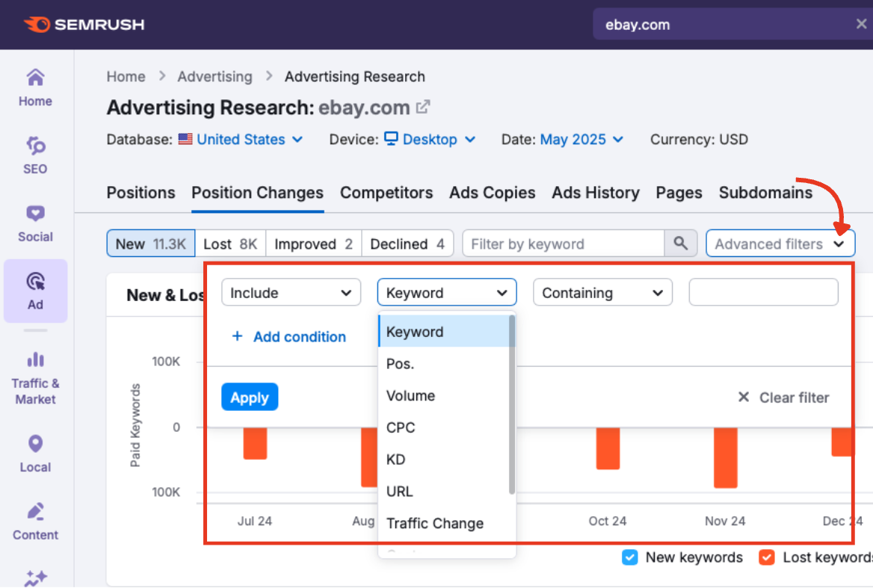The width and height of the screenshot is (873, 588).
Task: Click the Semrush logo in the header
Action: [x=84, y=24]
